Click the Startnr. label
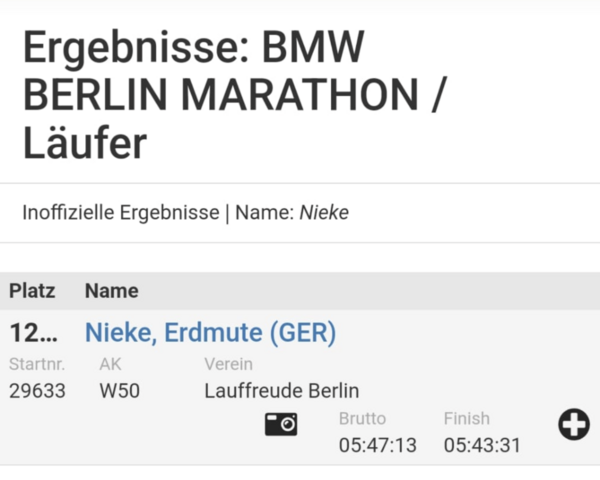This screenshot has height=480, width=600. point(37,364)
